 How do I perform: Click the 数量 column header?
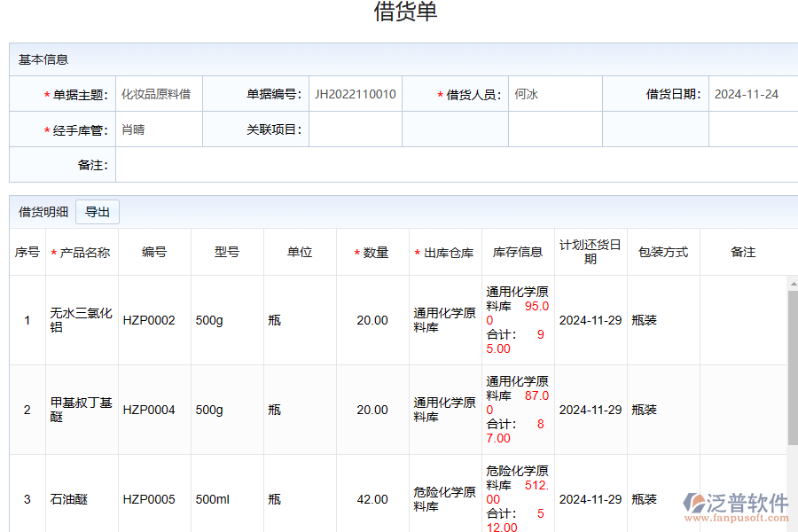(x=373, y=253)
